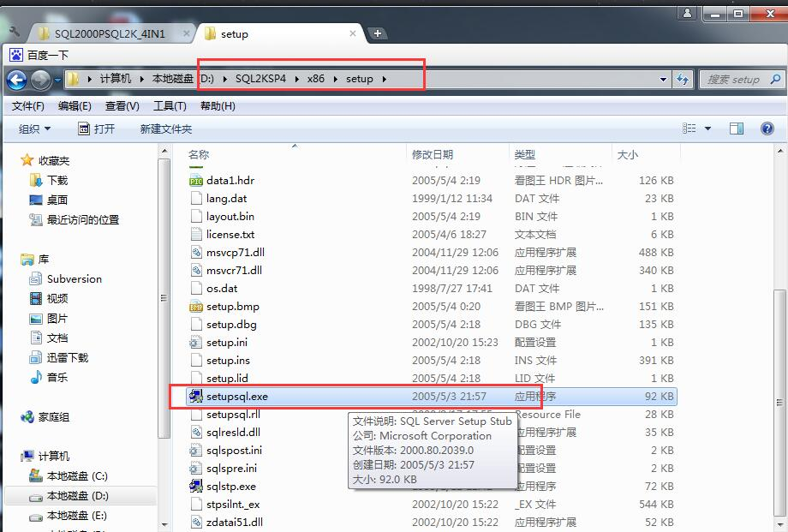
Task: Open the 编辑(E) menu
Action: click(x=75, y=106)
